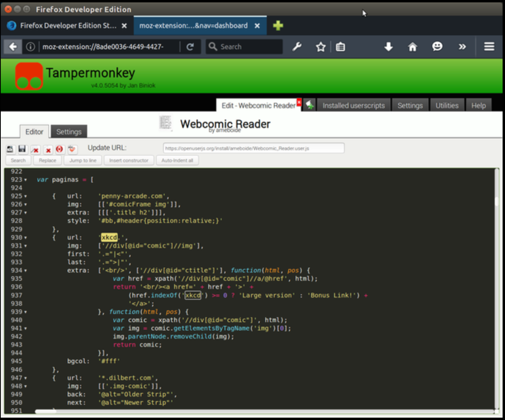Image resolution: width=505 pixels, height=420 pixels.
Task: Click the floppy disk Save icon
Action: (22, 149)
